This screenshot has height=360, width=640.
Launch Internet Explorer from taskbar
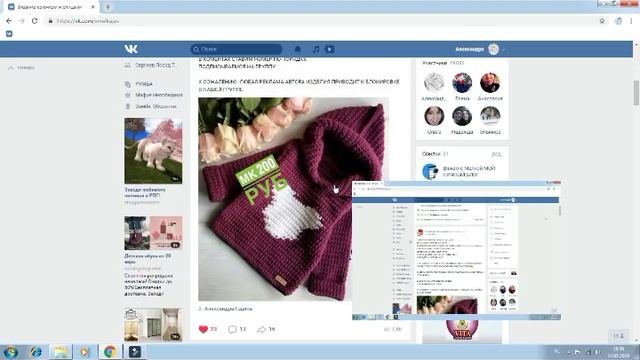pyautogui.click(x=36, y=351)
